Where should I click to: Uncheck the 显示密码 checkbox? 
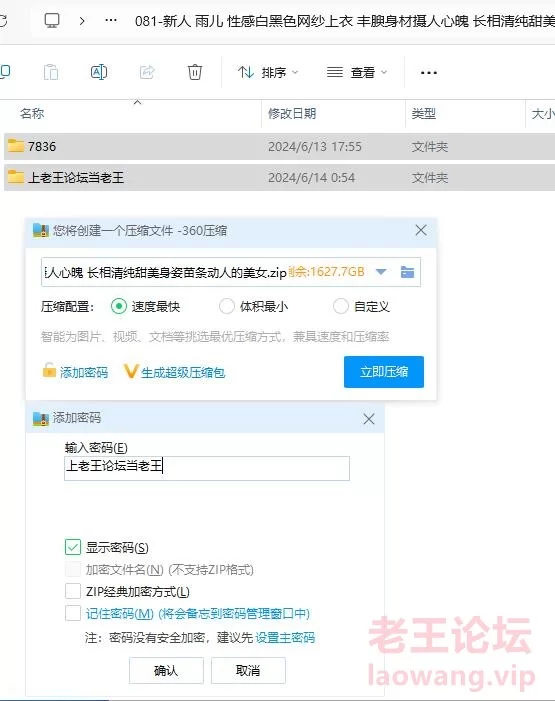point(73,547)
